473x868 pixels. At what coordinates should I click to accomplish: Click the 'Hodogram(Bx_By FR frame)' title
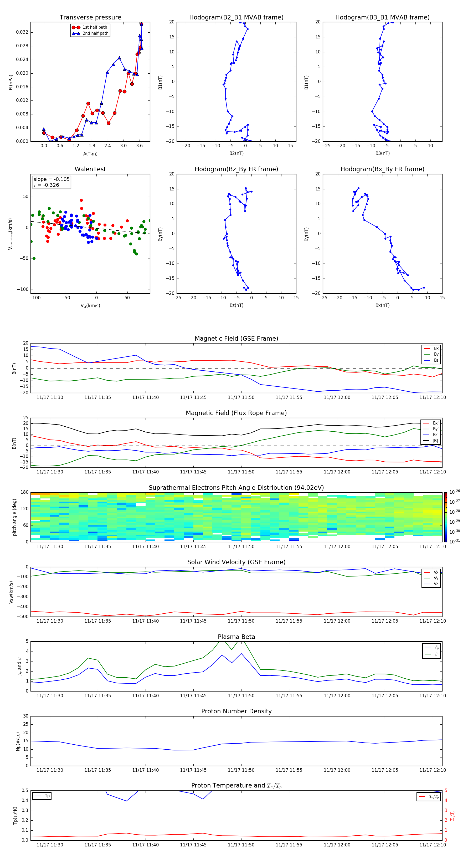382,169
